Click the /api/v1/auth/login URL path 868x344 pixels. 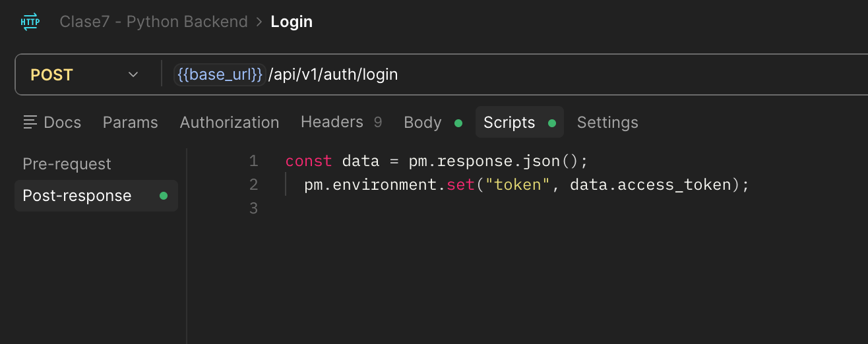(333, 74)
